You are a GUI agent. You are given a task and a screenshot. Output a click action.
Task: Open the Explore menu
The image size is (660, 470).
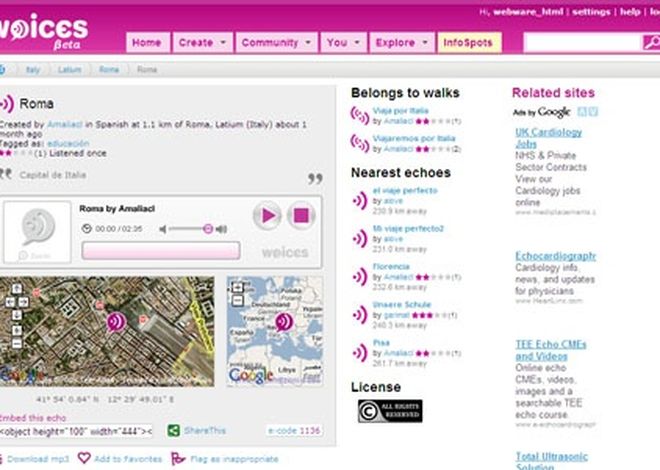(402, 42)
